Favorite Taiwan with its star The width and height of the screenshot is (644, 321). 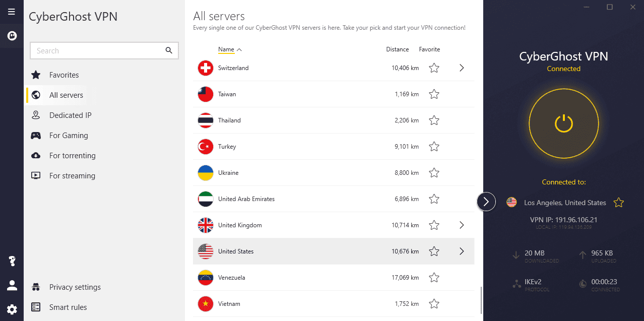pyautogui.click(x=434, y=94)
